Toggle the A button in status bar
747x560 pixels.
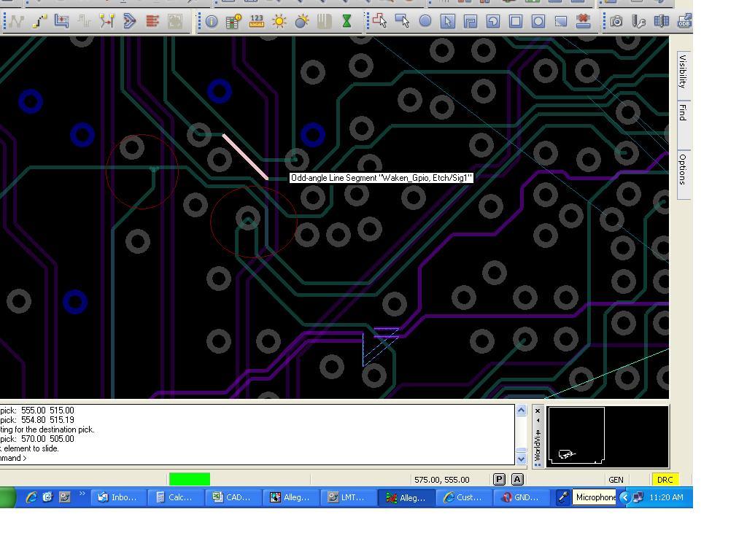click(x=517, y=479)
